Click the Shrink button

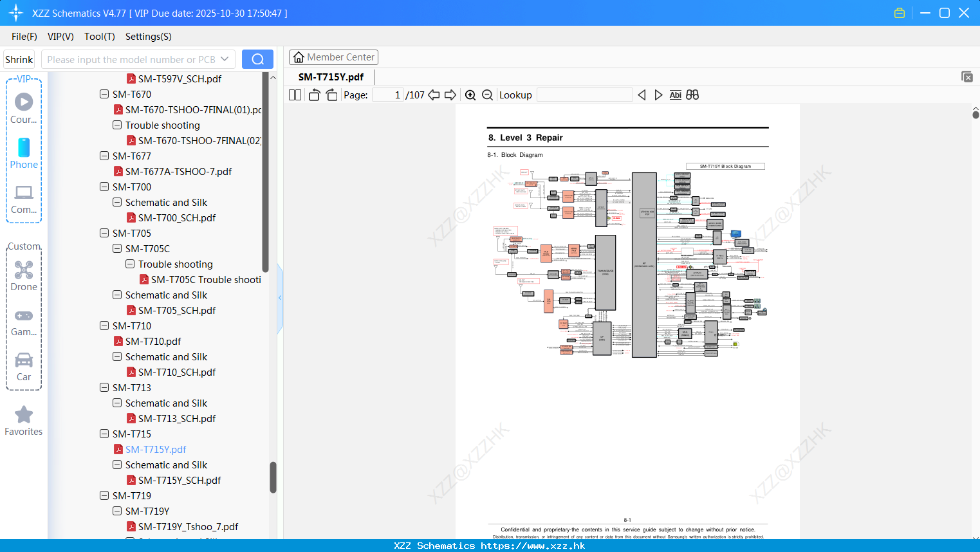(x=19, y=59)
